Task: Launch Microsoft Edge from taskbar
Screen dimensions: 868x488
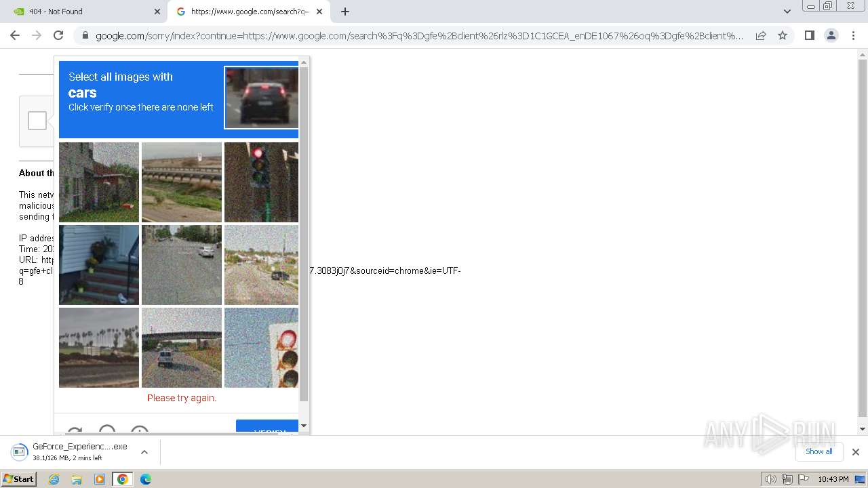Action: point(146,479)
